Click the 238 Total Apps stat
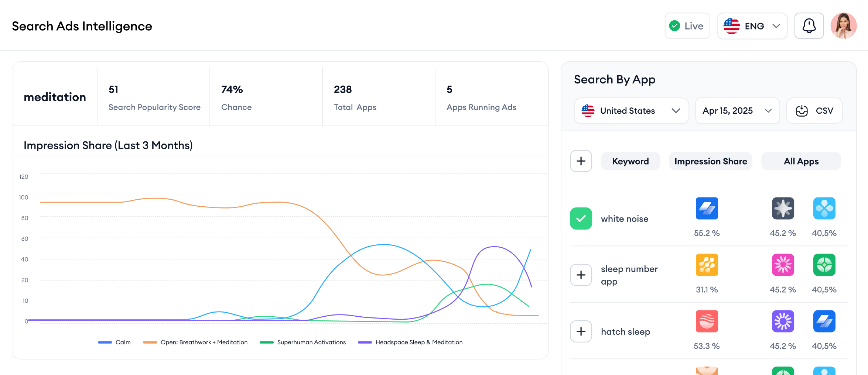868x375 pixels. pyautogui.click(x=355, y=98)
